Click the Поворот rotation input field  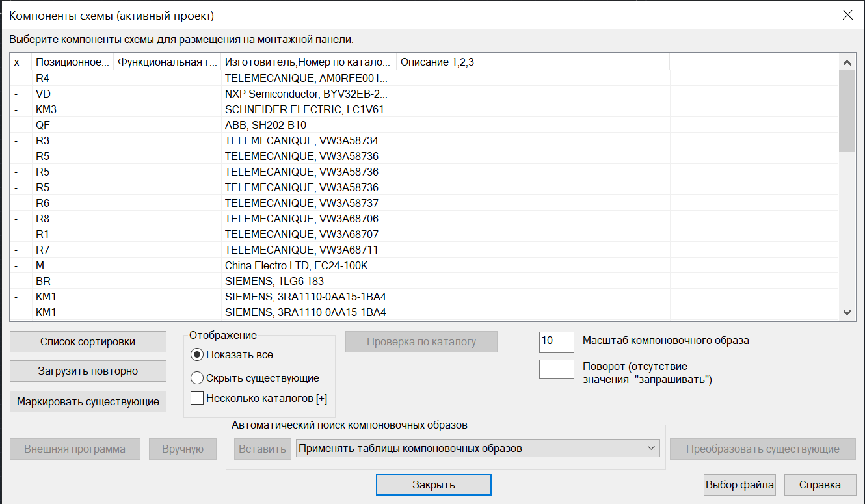pos(557,369)
